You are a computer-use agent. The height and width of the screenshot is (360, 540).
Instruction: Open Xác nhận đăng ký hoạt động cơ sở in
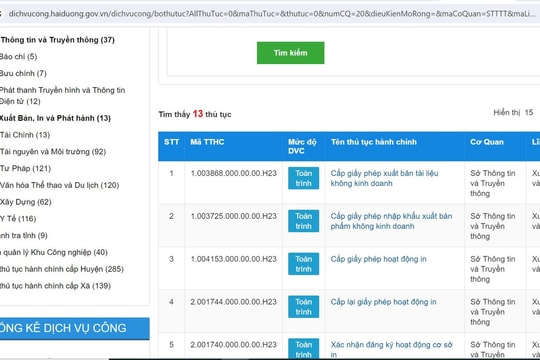[x=392, y=349]
